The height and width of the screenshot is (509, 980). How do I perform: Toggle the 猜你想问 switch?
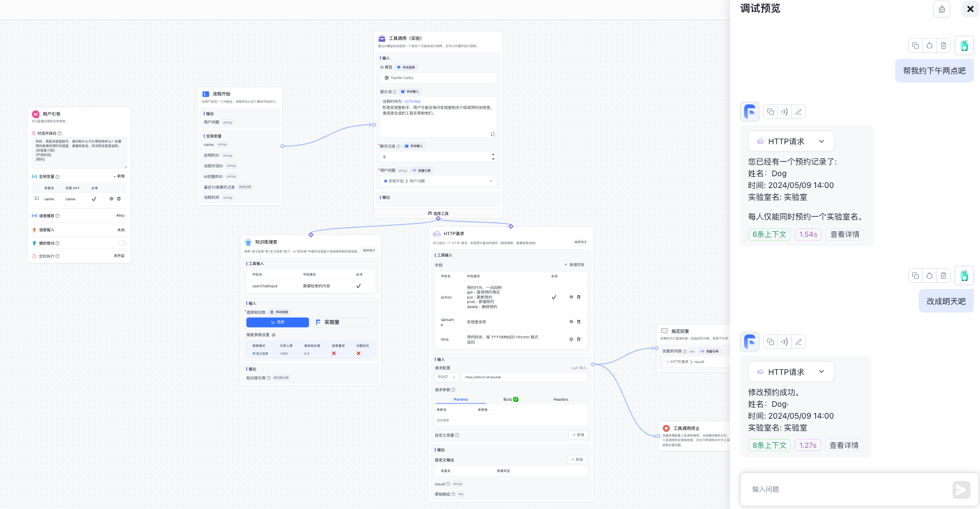point(122,243)
